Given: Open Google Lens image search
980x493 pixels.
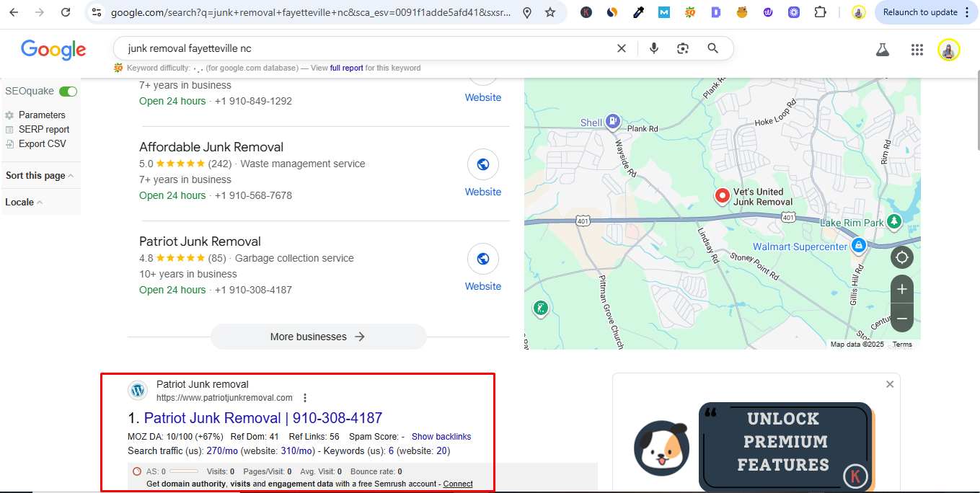Looking at the screenshot, I should (683, 48).
